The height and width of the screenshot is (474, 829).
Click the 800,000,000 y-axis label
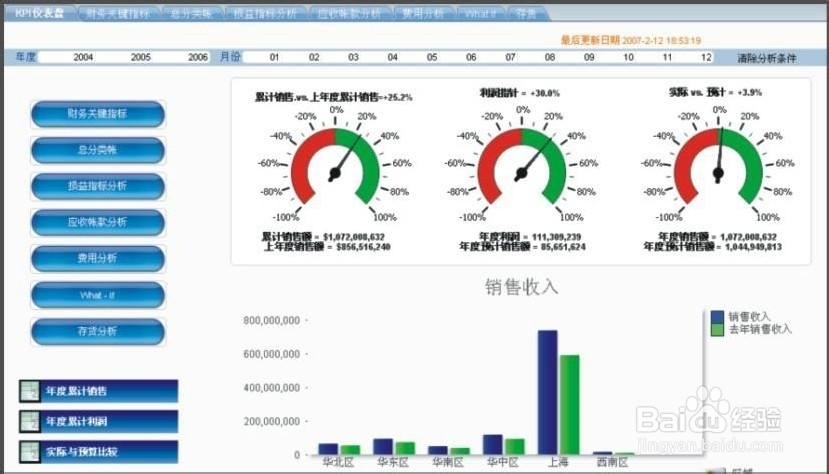[x=272, y=320]
